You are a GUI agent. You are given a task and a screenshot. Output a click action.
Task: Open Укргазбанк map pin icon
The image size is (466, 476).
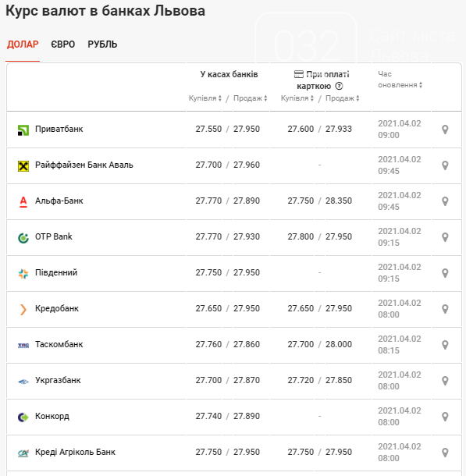pos(445,381)
